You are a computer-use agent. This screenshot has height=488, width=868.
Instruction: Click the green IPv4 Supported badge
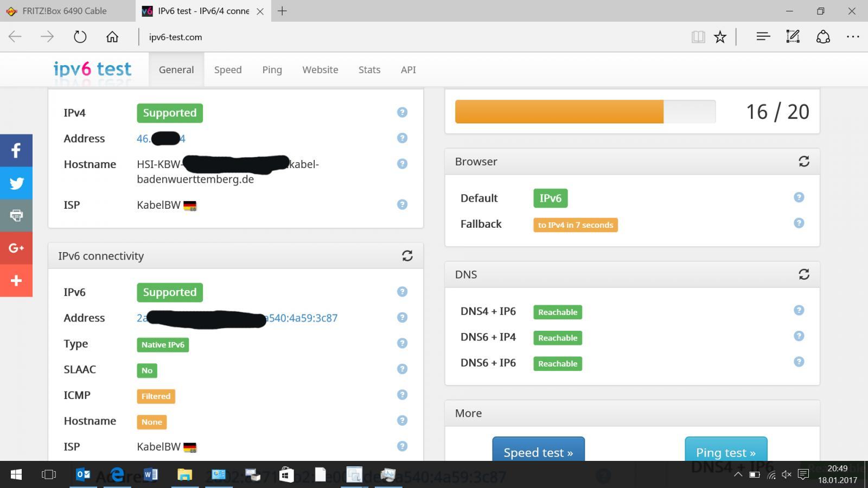coord(170,113)
